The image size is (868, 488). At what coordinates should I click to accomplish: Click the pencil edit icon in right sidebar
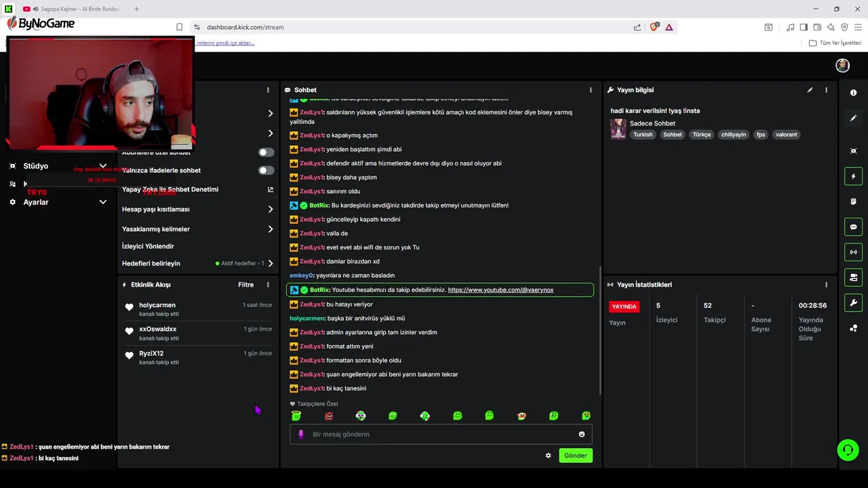coord(853,118)
